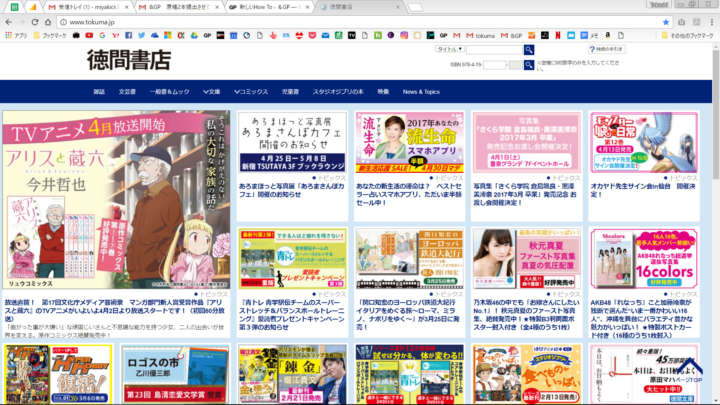Open the スタジオジブリの本 navigation item
720x405 pixels.
(x=338, y=92)
